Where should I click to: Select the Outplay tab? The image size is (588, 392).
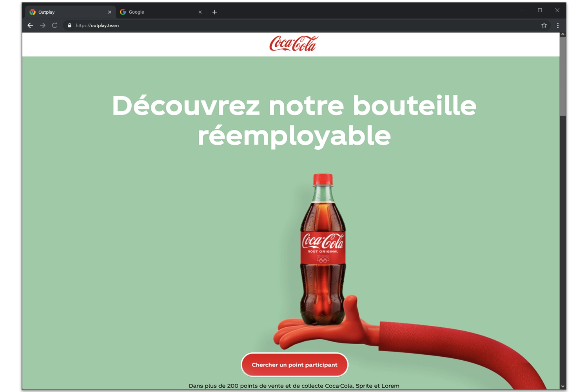tap(70, 12)
